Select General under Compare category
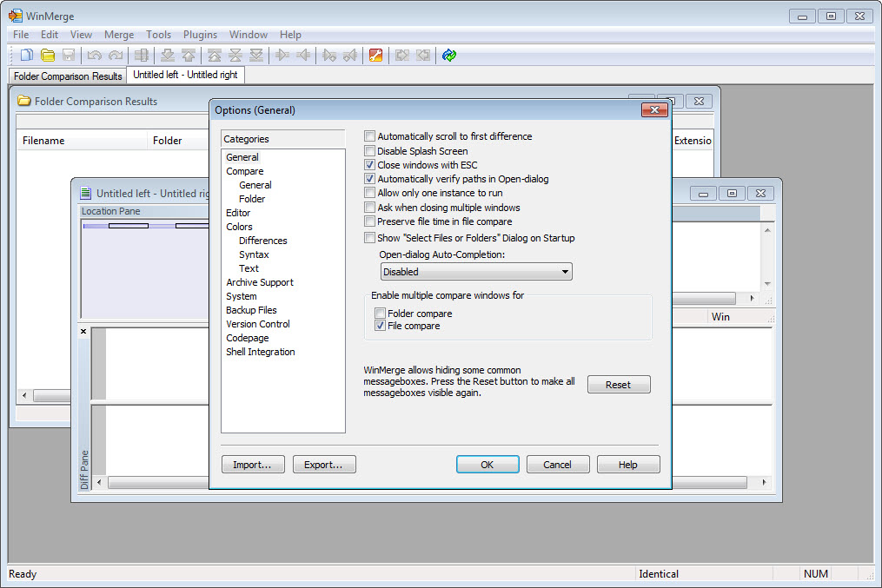The height and width of the screenshot is (588, 882). coord(255,185)
